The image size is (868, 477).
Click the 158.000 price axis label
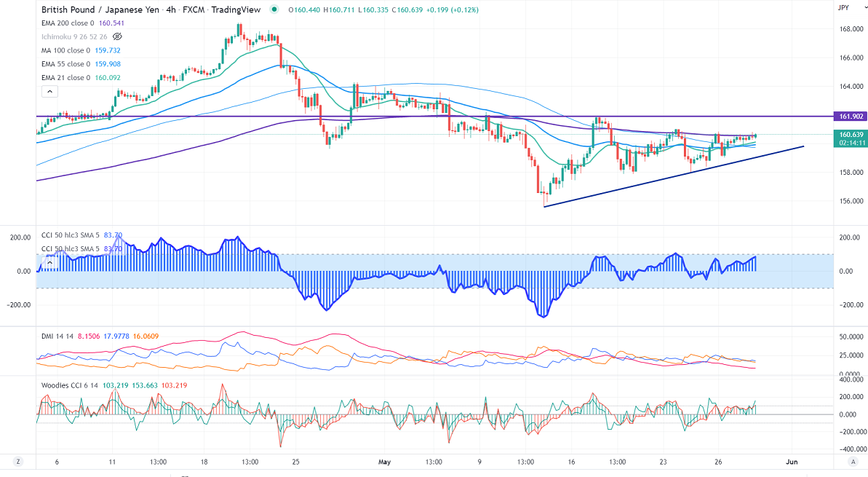[851, 173]
